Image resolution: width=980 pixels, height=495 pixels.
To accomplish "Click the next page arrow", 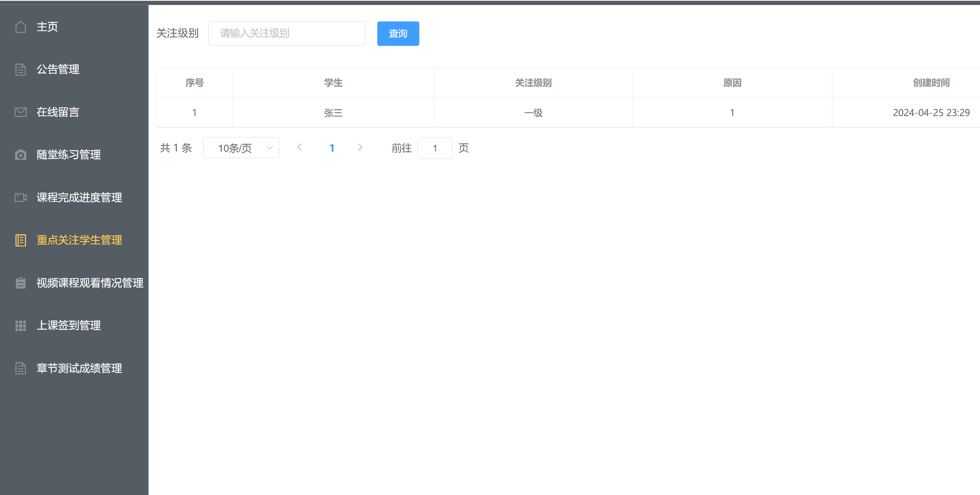I will 360,147.
